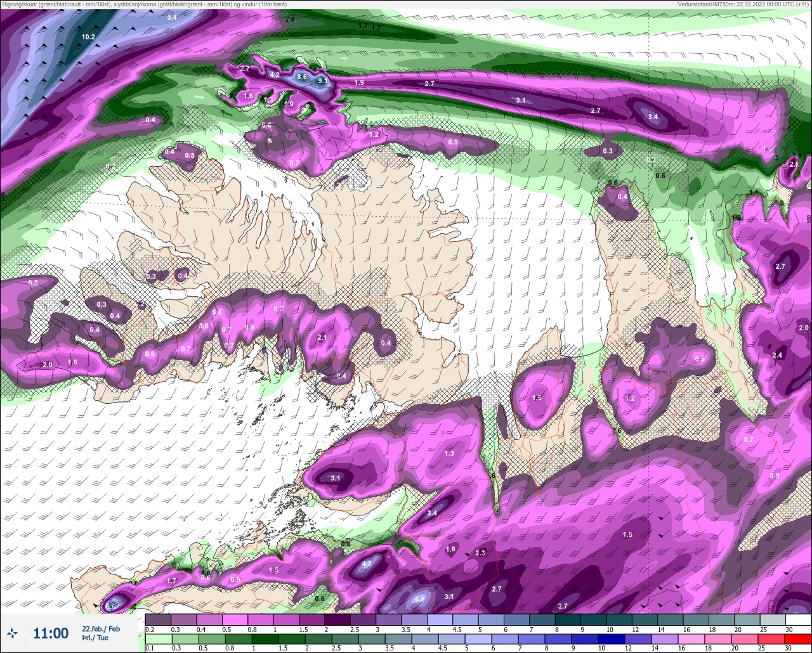Click the lightest green rain swatch labelled 0.1

[158, 638]
